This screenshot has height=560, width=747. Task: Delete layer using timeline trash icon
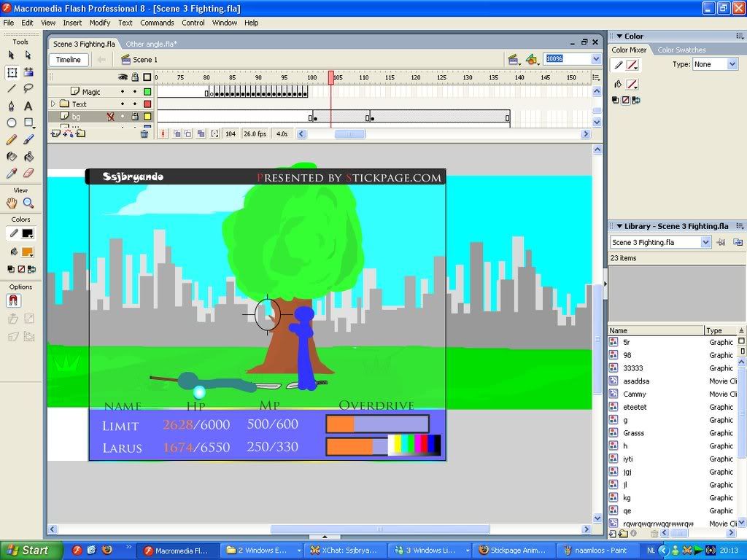click(144, 133)
